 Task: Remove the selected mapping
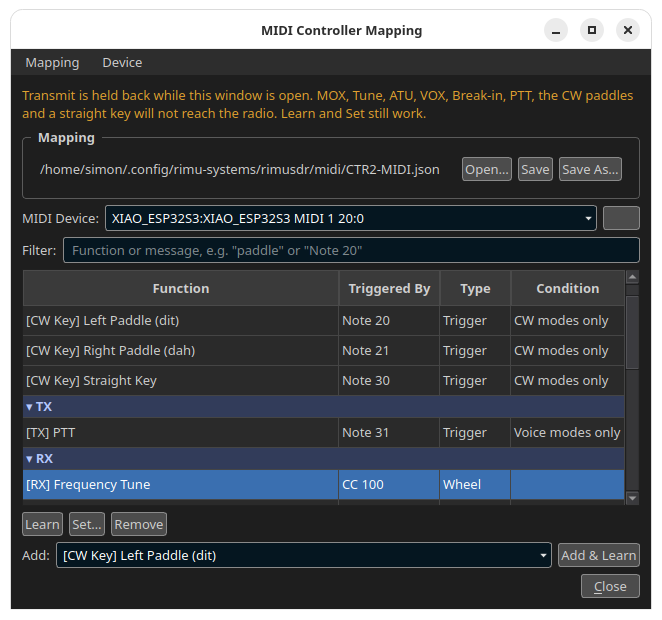138,524
